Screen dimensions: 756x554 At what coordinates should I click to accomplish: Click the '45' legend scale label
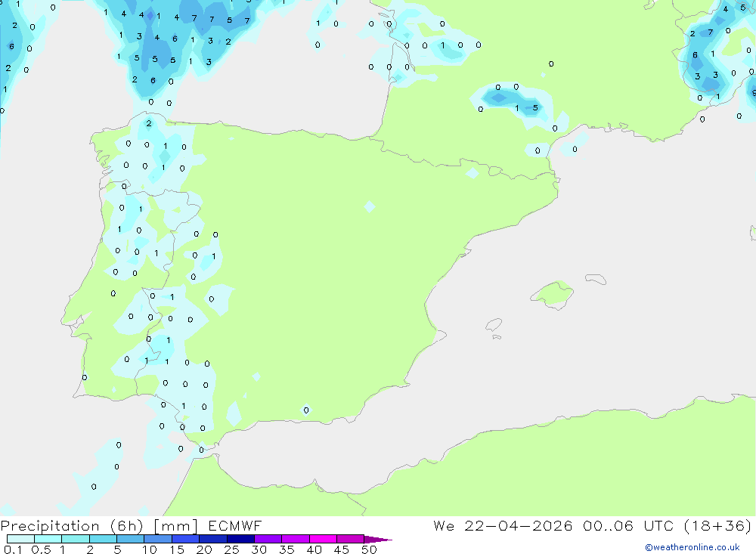tap(342, 549)
